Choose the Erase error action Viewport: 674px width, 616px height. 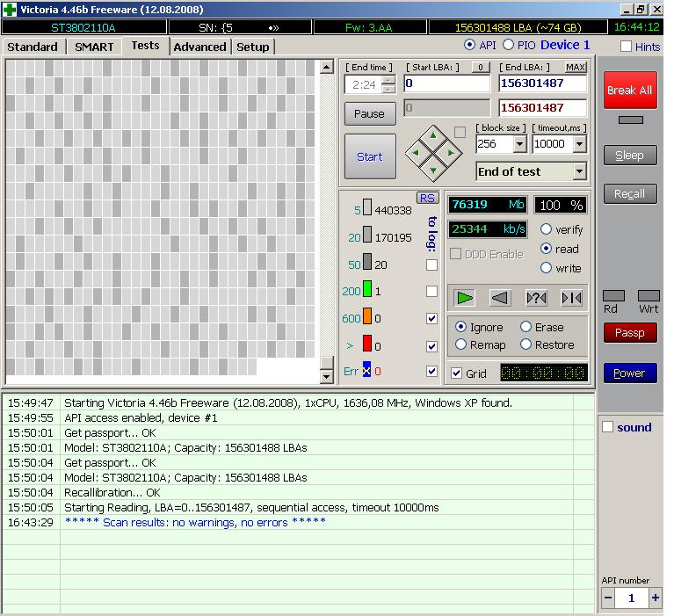[525, 327]
